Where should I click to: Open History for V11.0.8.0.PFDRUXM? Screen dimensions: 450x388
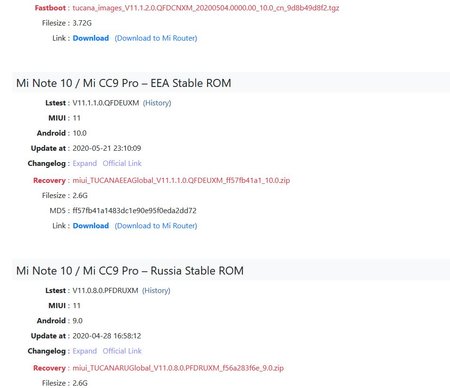[156, 290]
